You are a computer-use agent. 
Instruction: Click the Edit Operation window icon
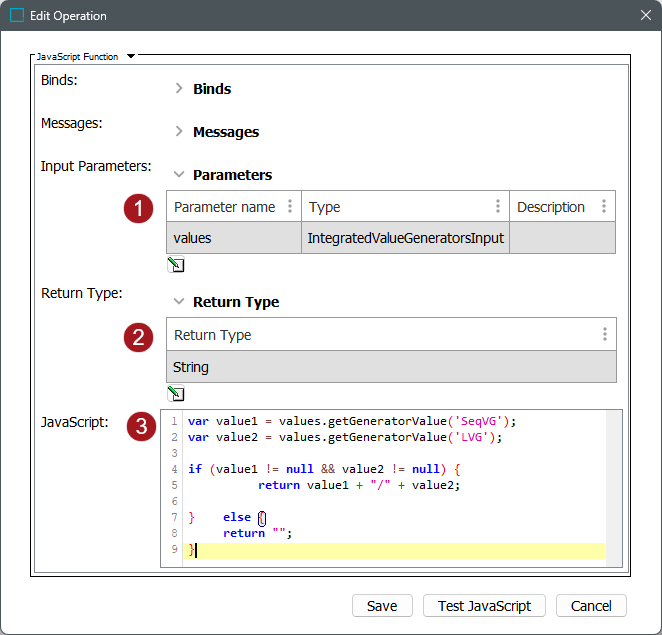(17, 16)
